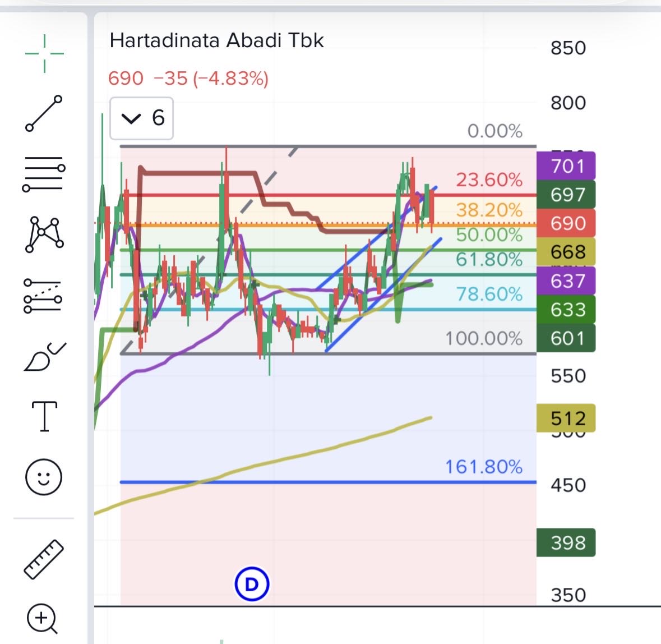Click the green 697 price tag
The width and height of the screenshot is (661, 644).
pyautogui.click(x=566, y=195)
